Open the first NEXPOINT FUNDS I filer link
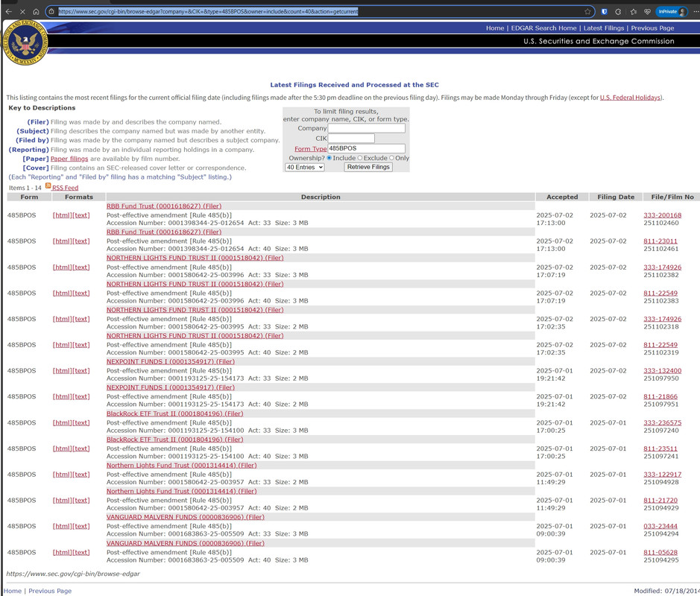This screenshot has height=596, width=700. 171,361
